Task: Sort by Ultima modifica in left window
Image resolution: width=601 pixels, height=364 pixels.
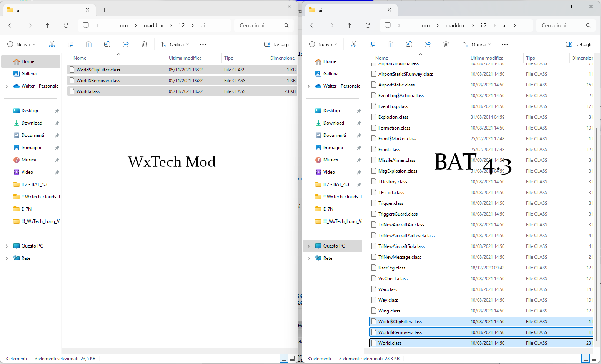Action: tap(185, 58)
